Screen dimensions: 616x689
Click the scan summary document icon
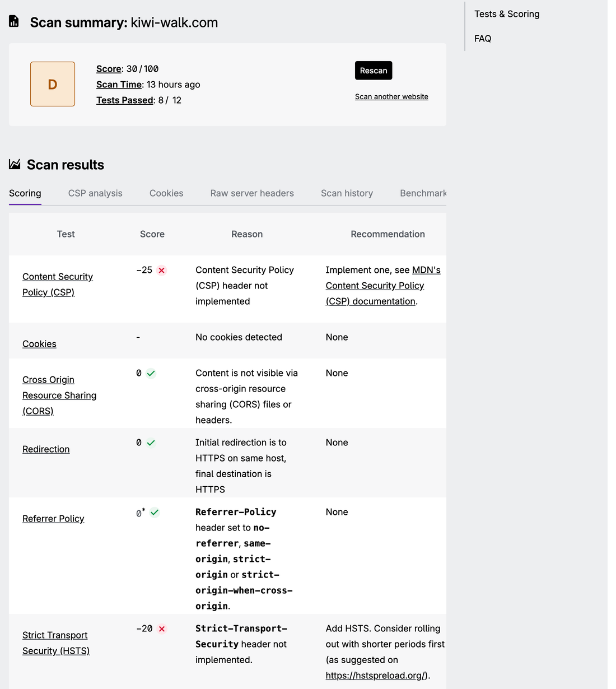tap(14, 21)
